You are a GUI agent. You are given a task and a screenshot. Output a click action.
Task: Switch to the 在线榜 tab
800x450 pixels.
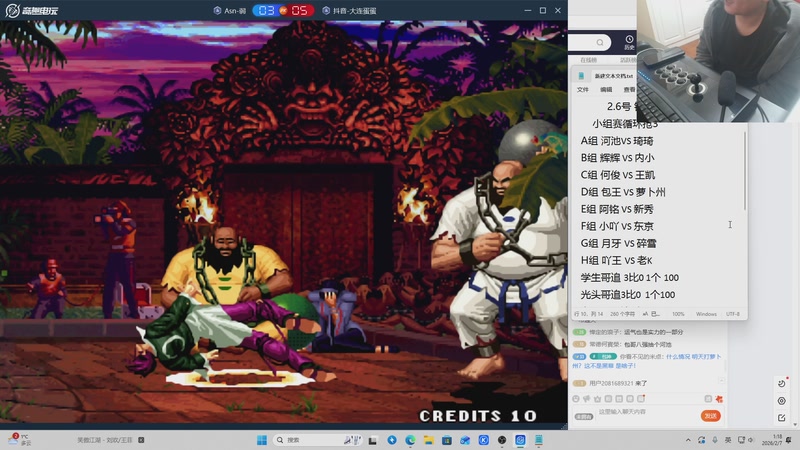click(588, 60)
